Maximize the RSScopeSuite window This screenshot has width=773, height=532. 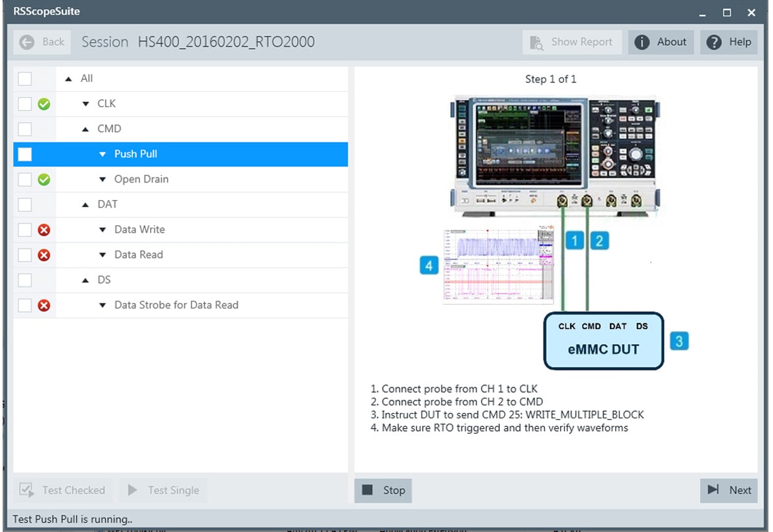pyautogui.click(x=727, y=12)
